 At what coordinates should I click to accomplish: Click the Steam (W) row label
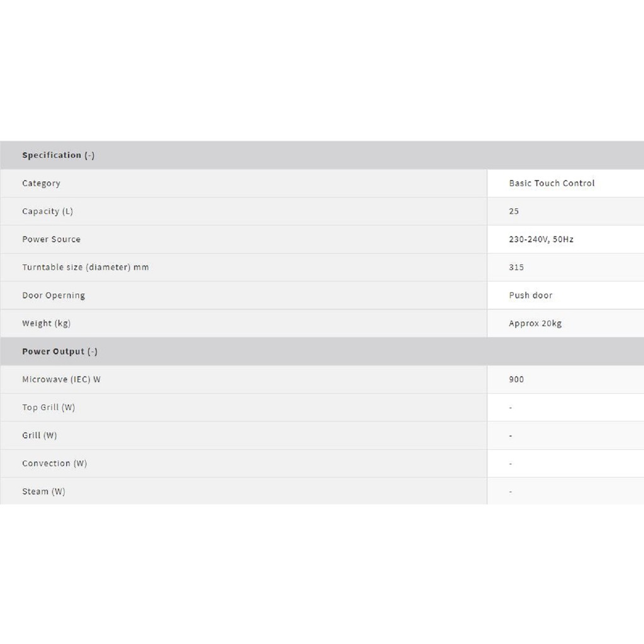[43, 492]
